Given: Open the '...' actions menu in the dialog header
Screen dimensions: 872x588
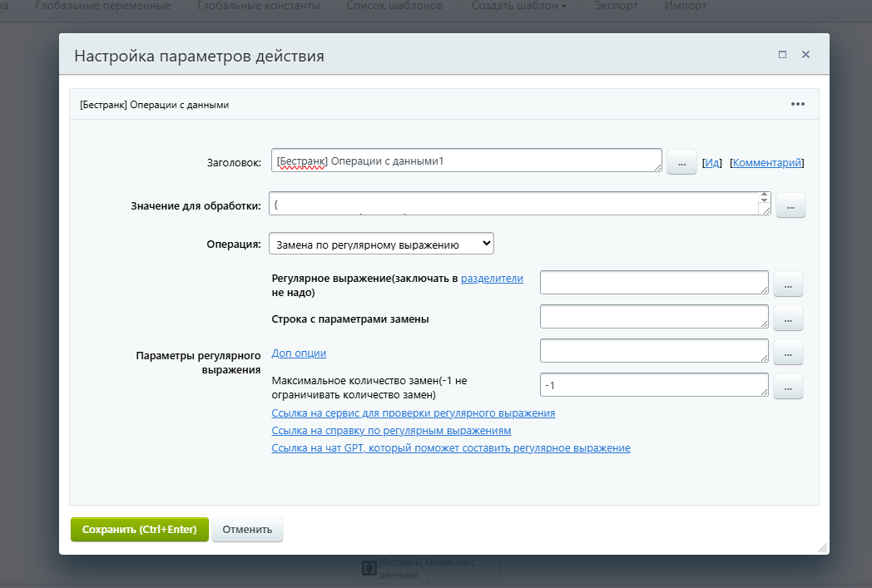Looking at the screenshot, I should tap(797, 104).
